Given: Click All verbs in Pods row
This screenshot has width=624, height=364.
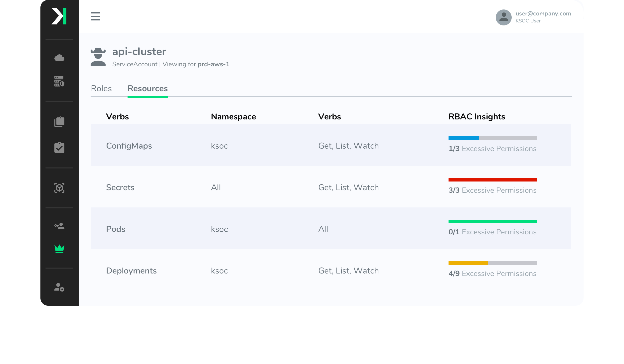Looking at the screenshot, I should 323,229.
